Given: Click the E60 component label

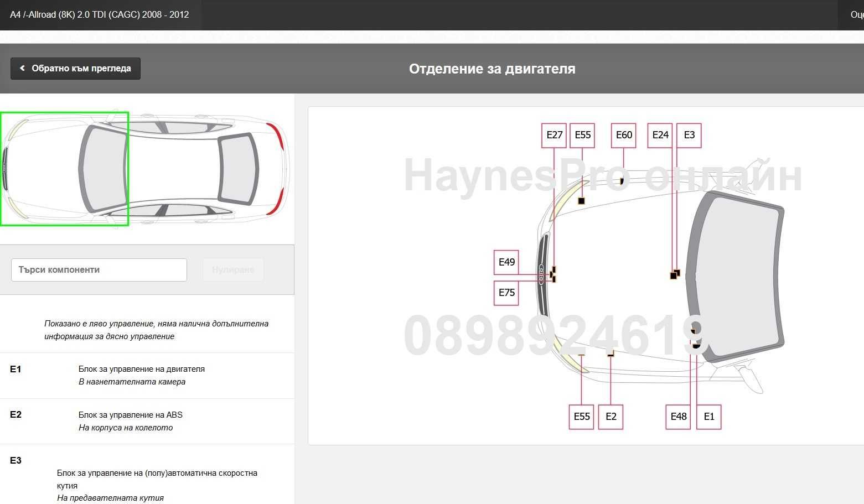Looking at the screenshot, I should pyautogui.click(x=624, y=135).
